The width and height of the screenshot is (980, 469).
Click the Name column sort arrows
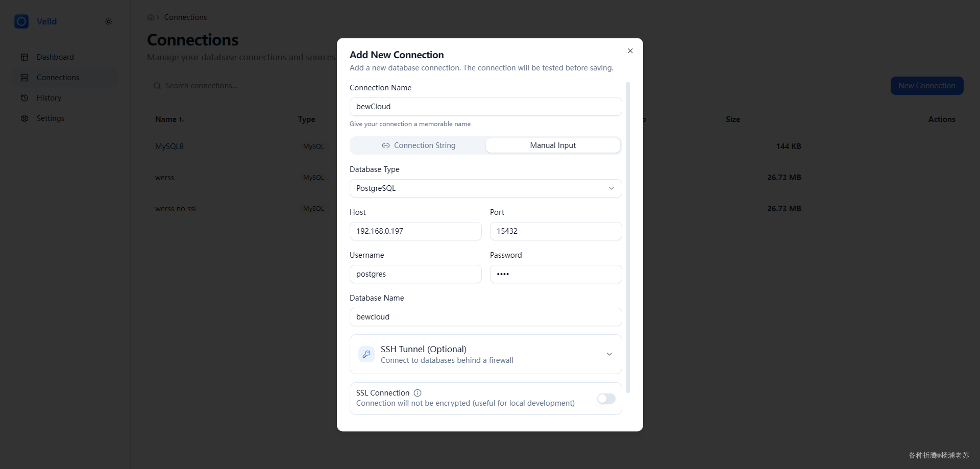182,119
